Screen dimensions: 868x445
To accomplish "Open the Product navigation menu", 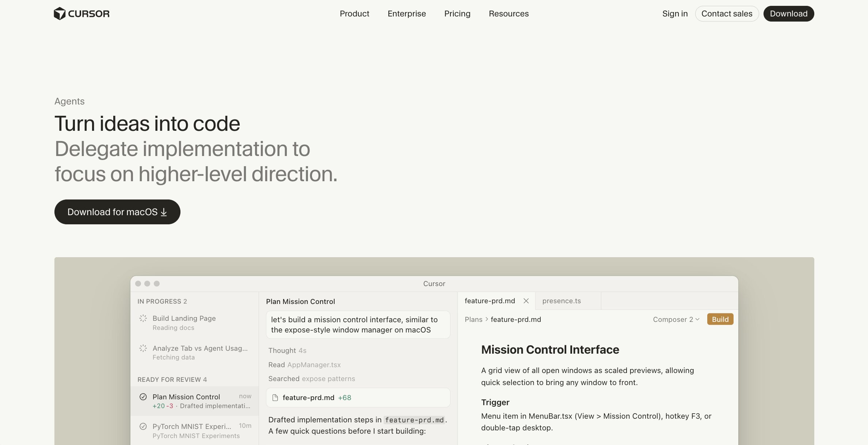I will click(354, 14).
